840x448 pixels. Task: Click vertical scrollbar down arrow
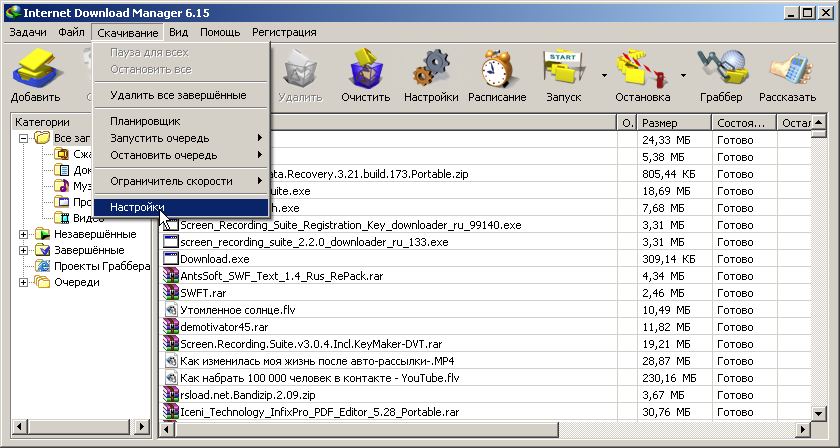pos(818,413)
